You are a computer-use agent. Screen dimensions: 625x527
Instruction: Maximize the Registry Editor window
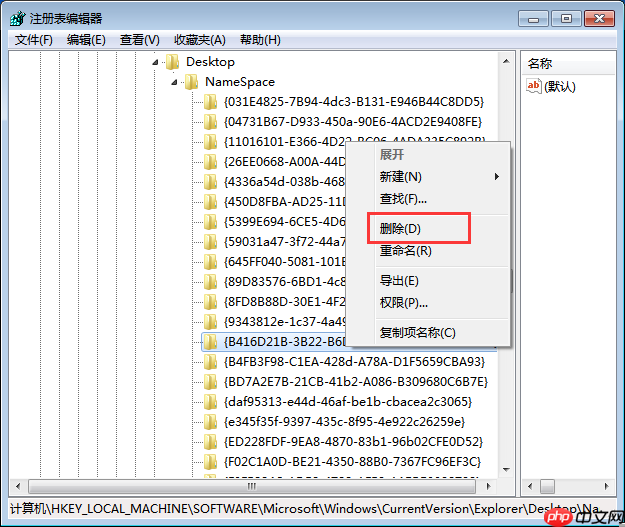[x=566, y=19]
